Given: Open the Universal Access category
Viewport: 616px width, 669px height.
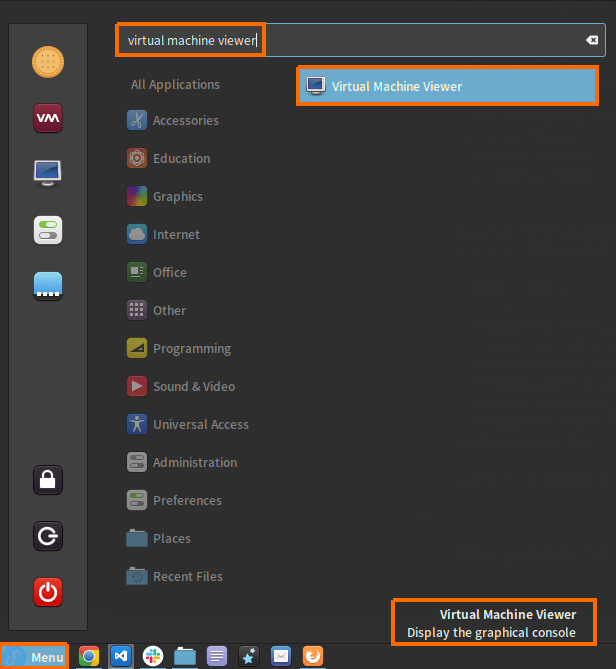Looking at the screenshot, I should tap(188, 424).
